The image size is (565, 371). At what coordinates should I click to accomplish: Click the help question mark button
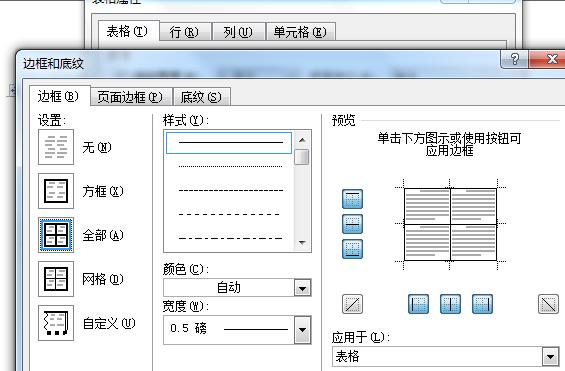(515, 59)
